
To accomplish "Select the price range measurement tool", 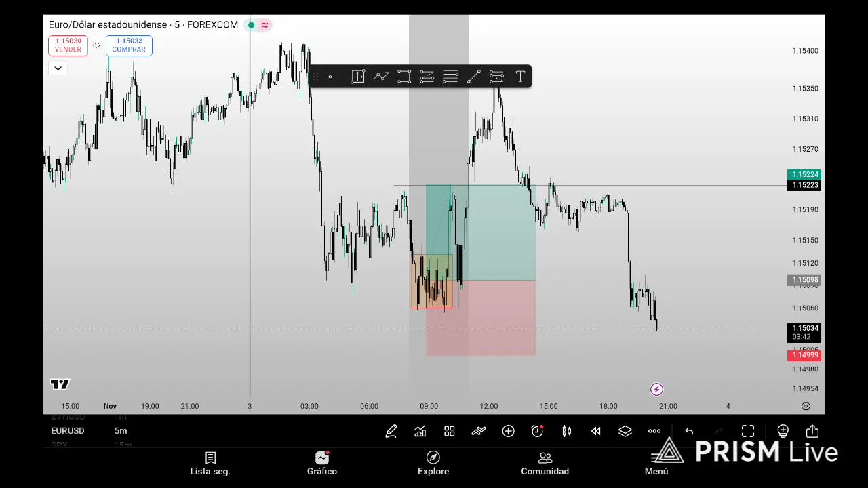I will click(x=358, y=77).
